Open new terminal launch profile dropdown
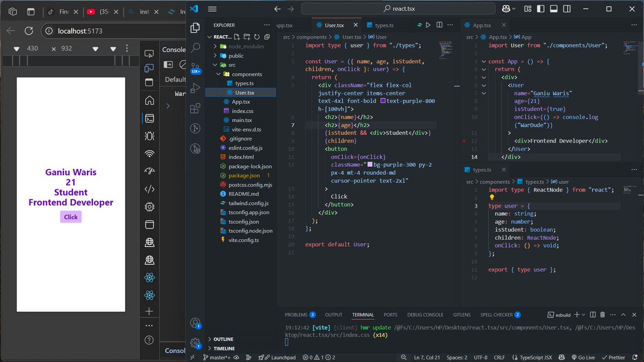644x362 pixels. 583,315
